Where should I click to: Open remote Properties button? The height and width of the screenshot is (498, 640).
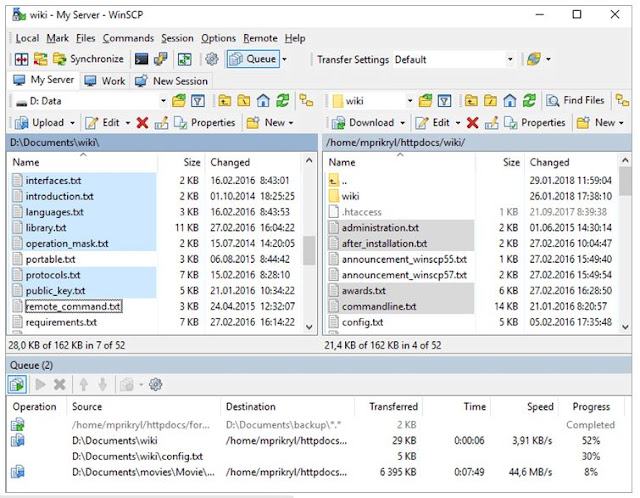pyautogui.click(x=535, y=122)
